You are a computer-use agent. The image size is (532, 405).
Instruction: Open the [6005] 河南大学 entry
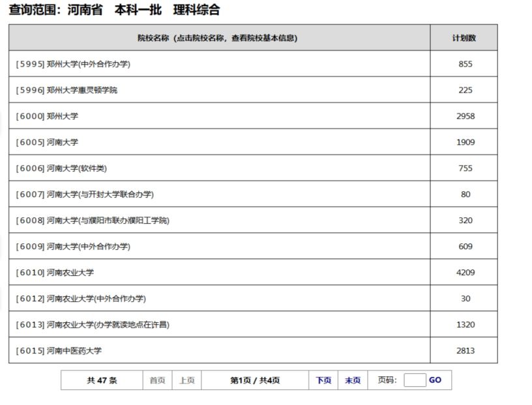click(x=47, y=142)
